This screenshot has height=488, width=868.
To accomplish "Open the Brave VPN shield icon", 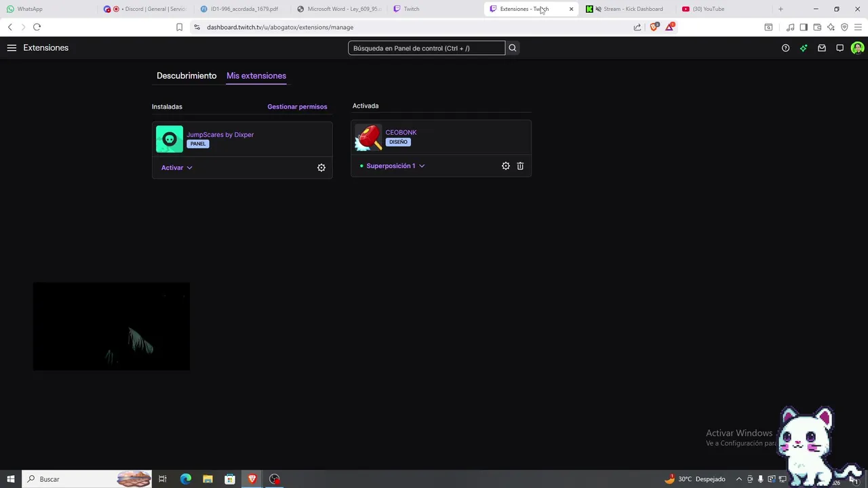I will (844, 27).
